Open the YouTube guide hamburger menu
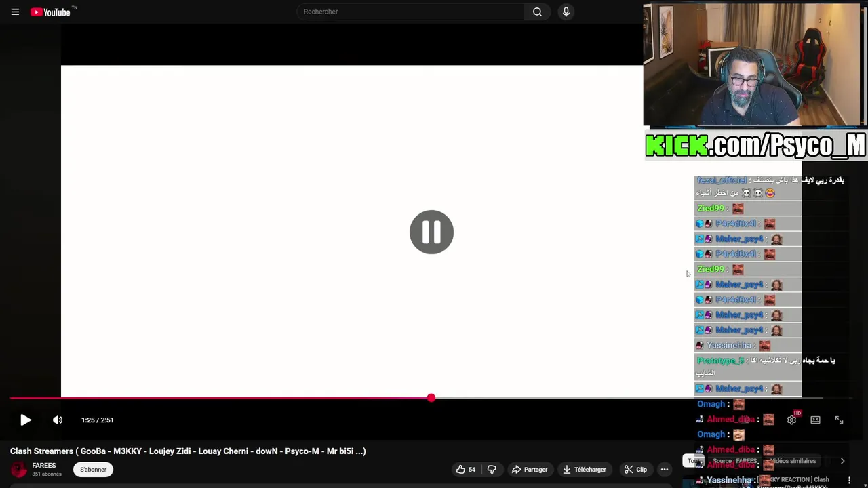The width and height of the screenshot is (868, 488). [15, 12]
